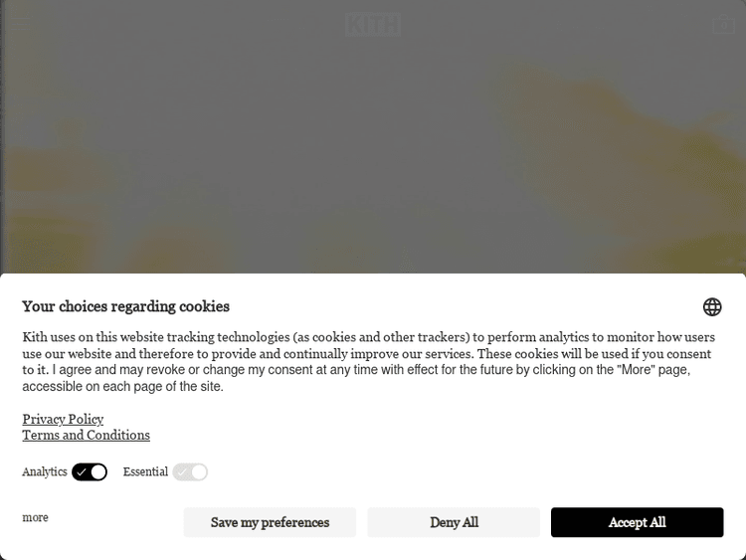
Task: Click the dimmed hero image behind the banner
Action: coord(373,149)
